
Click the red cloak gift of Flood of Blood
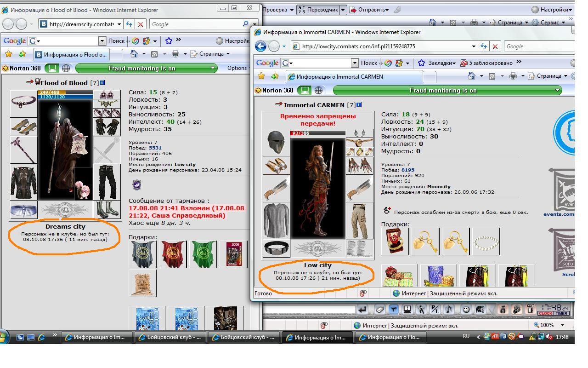click(x=173, y=254)
